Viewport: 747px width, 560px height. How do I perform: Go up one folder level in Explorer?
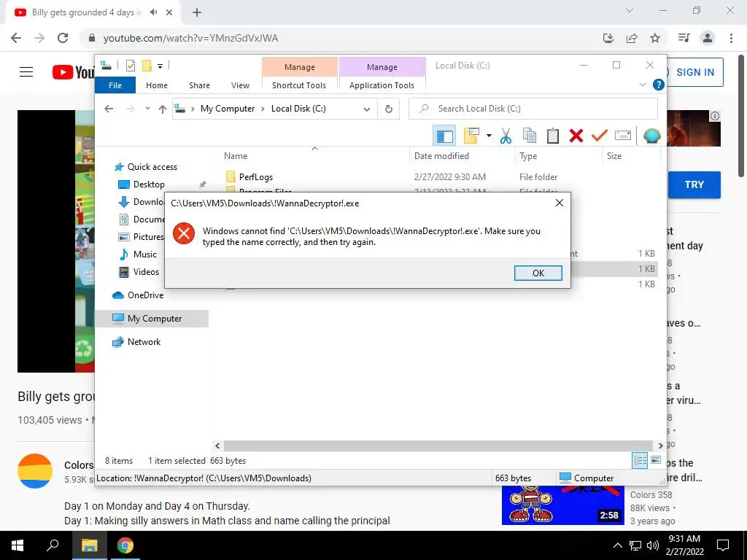pyautogui.click(x=163, y=109)
